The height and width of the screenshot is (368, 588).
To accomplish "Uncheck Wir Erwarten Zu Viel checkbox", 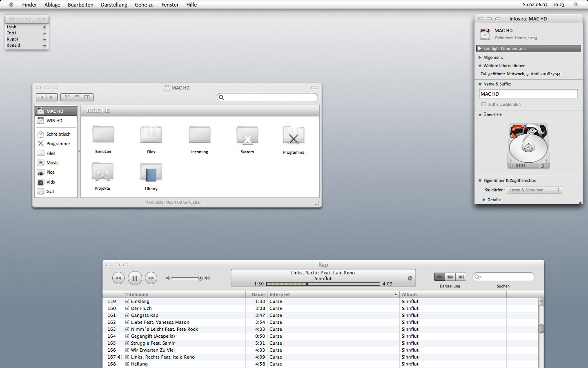I will point(127,350).
